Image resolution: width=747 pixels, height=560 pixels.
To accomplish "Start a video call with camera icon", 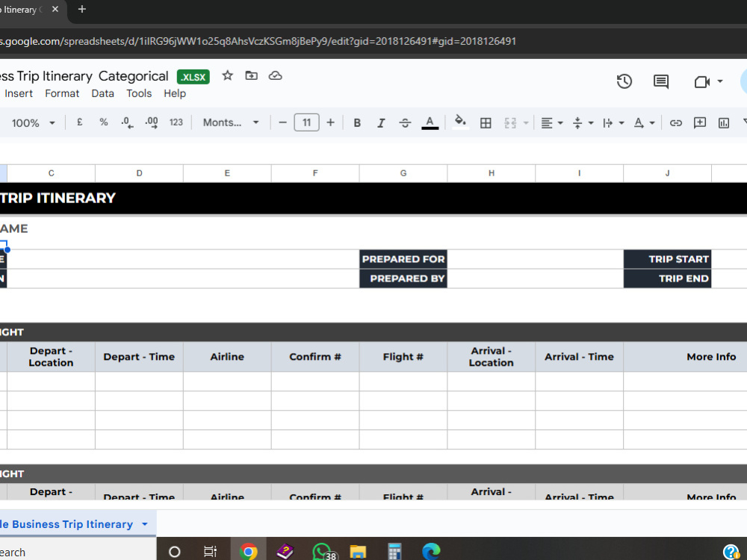I will point(702,82).
